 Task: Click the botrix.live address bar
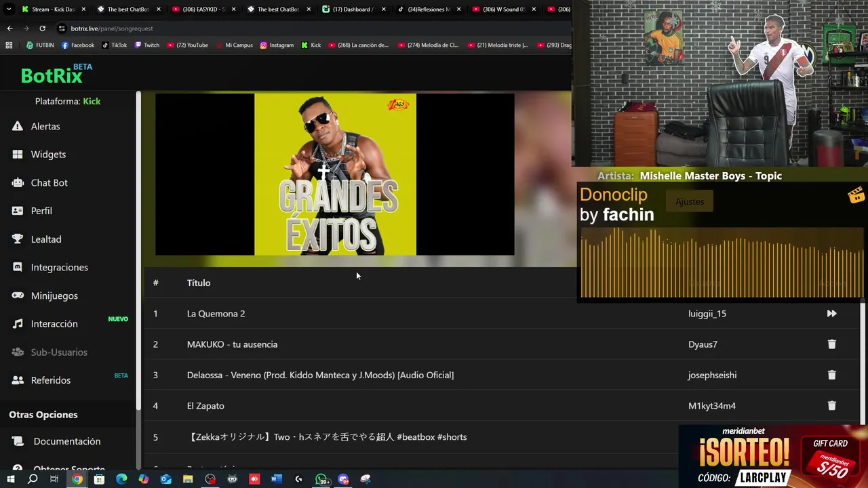312,28
